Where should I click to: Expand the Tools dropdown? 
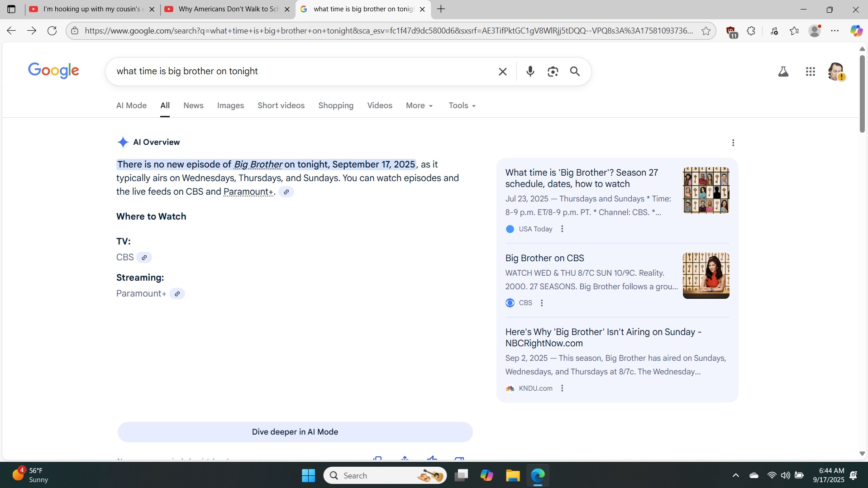(462, 105)
